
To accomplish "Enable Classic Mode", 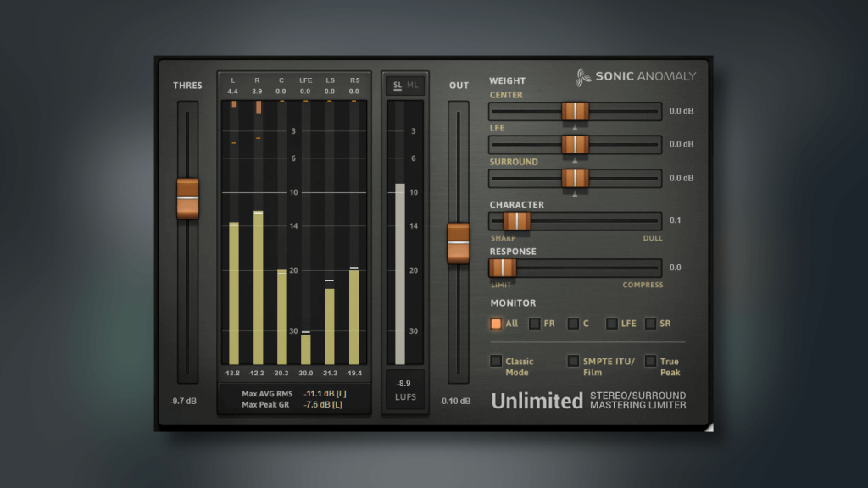I will coord(497,362).
